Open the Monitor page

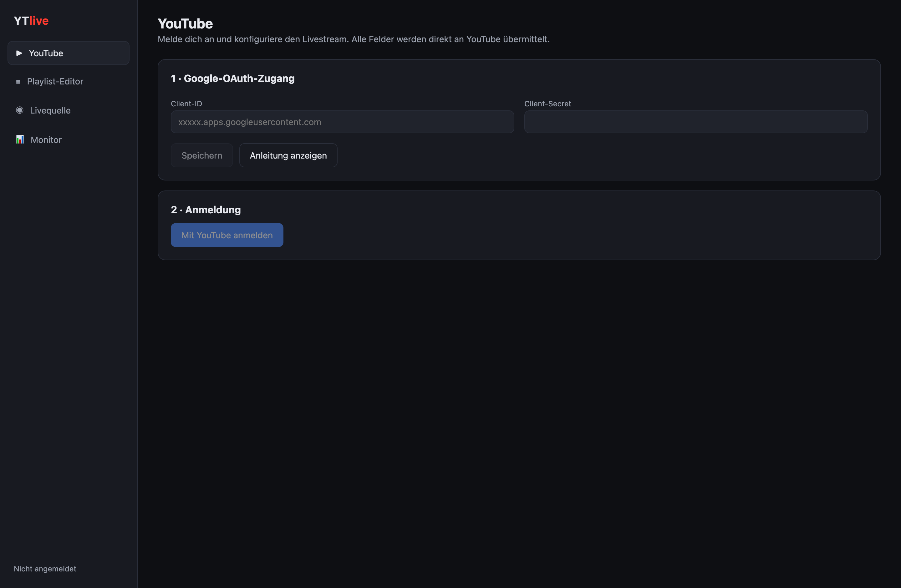(69, 139)
